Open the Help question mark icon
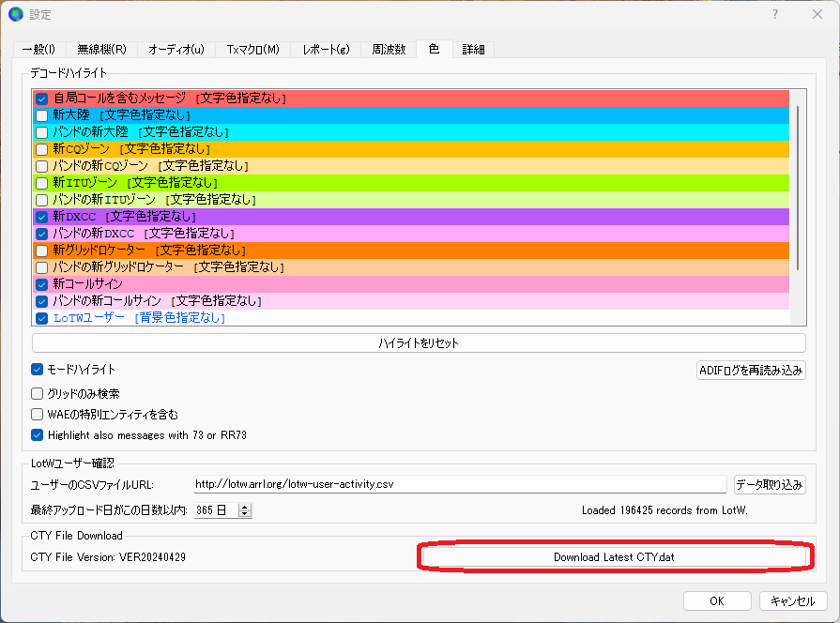The height and width of the screenshot is (623, 840). [774, 14]
